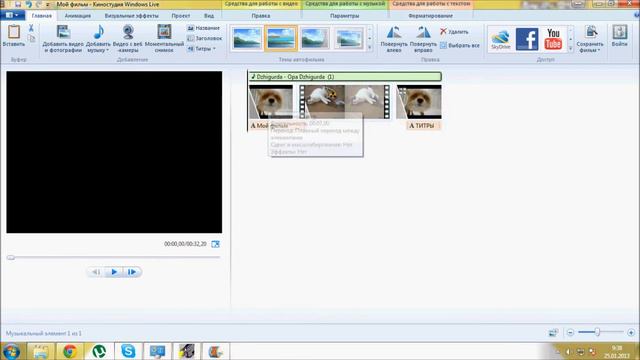Click the video preview monitor
This screenshot has width=640, height=360.
pyautogui.click(x=114, y=152)
